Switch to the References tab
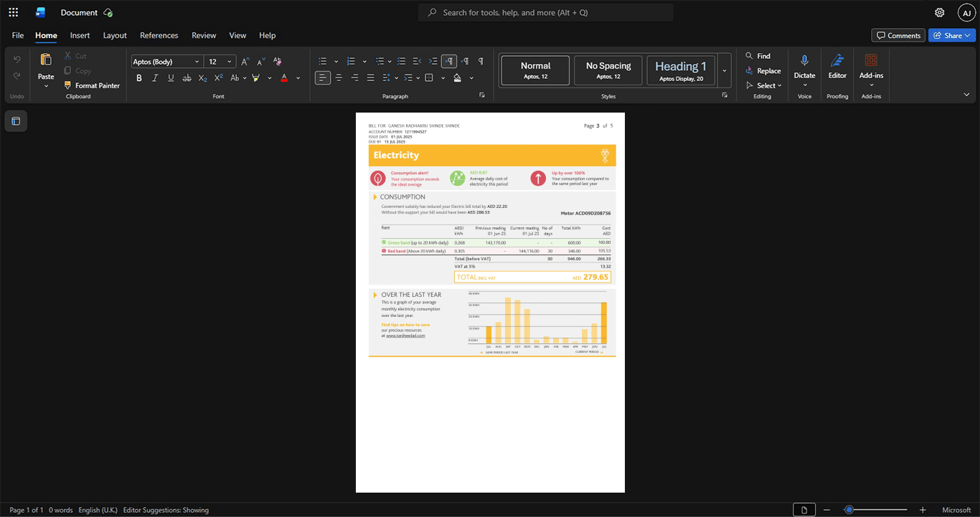The width and height of the screenshot is (980, 517). (x=159, y=35)
